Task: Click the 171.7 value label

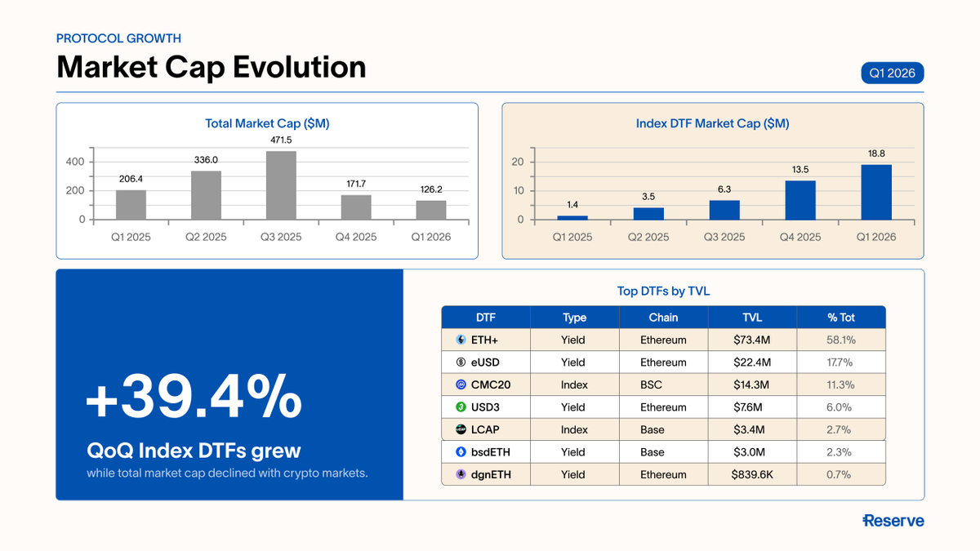Action: click(x=356, y=184)
